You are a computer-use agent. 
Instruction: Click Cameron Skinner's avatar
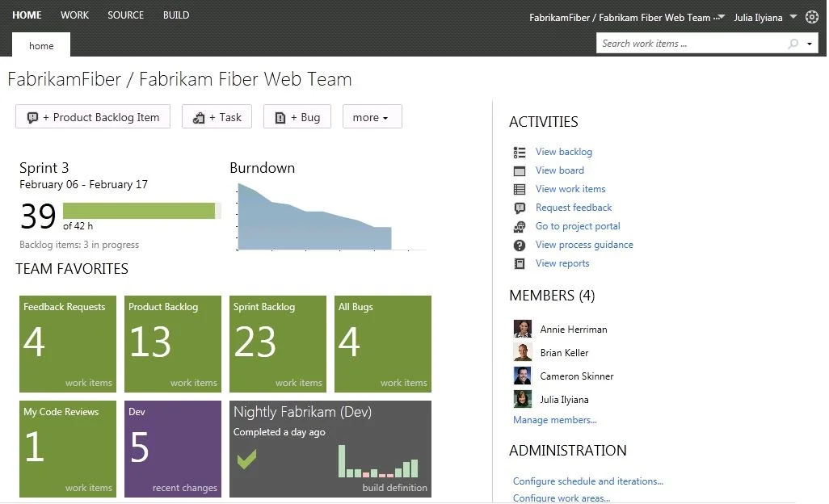(x=522, y=376)
